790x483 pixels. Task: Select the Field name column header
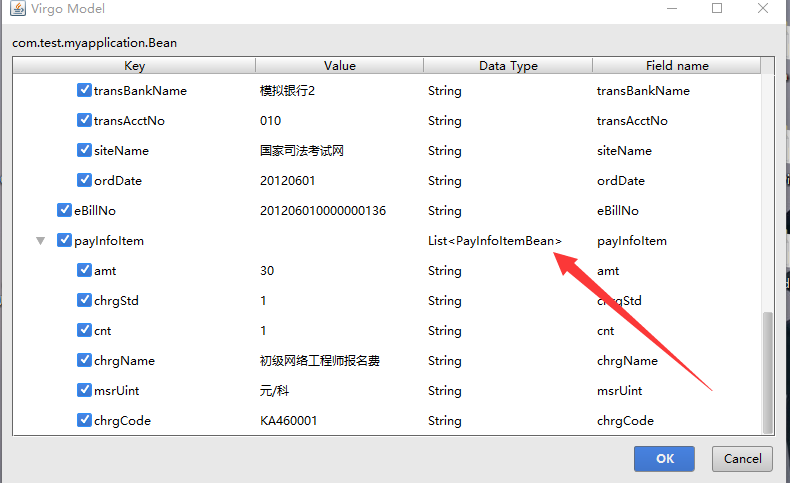tap(677, 65)
